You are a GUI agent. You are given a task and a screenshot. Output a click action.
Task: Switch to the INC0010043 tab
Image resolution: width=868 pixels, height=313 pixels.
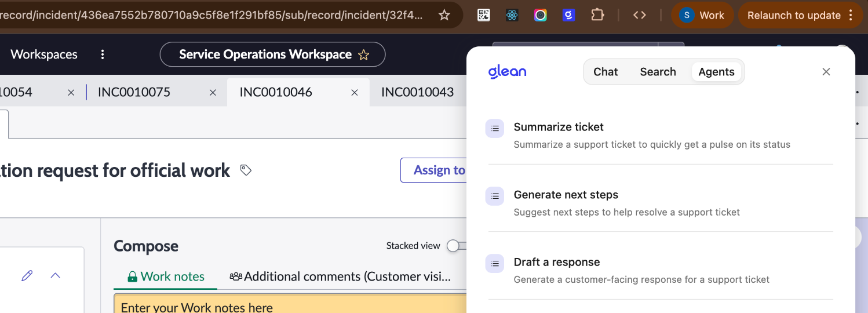tap(417, 92)
